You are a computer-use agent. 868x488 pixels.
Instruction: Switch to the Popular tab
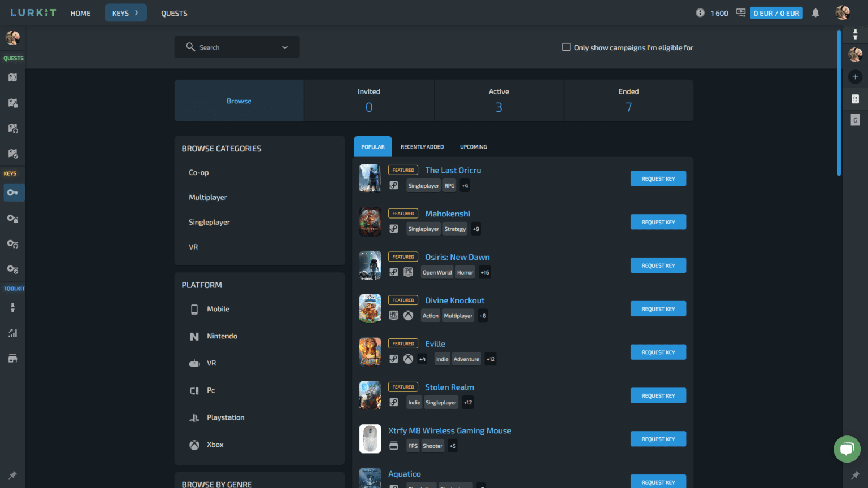[373, 147]
